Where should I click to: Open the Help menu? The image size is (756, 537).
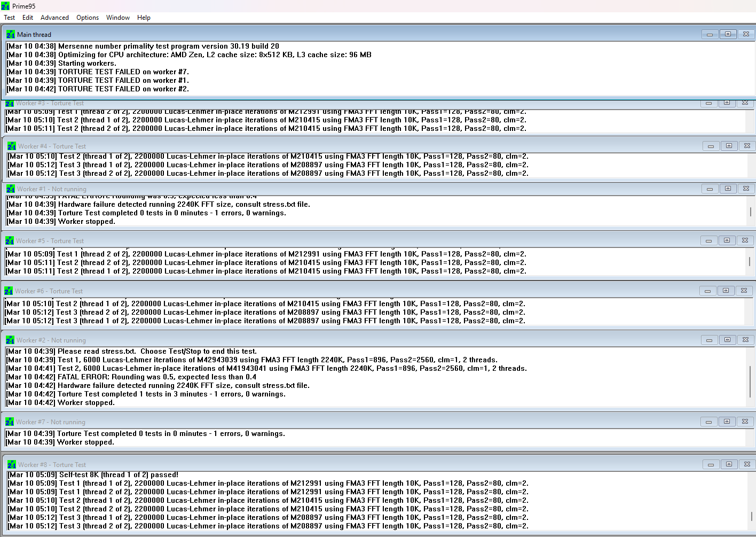[x=144, y=18]
